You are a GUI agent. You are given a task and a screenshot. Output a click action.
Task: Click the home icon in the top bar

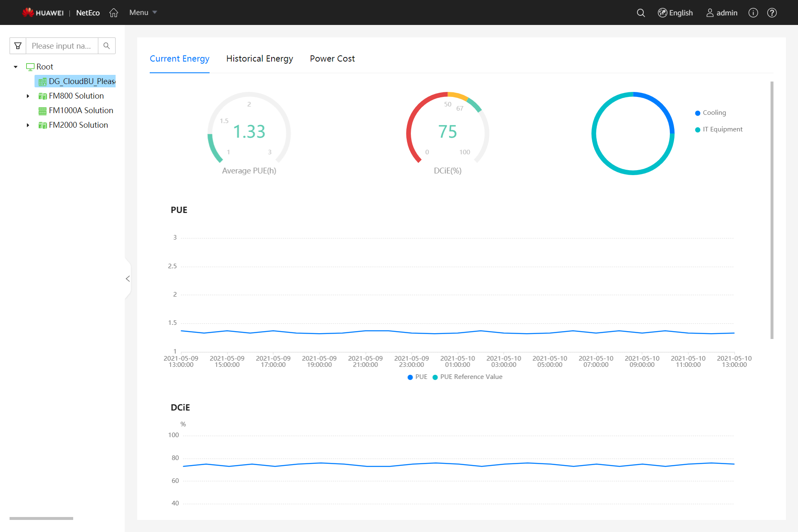pos(114,13)
